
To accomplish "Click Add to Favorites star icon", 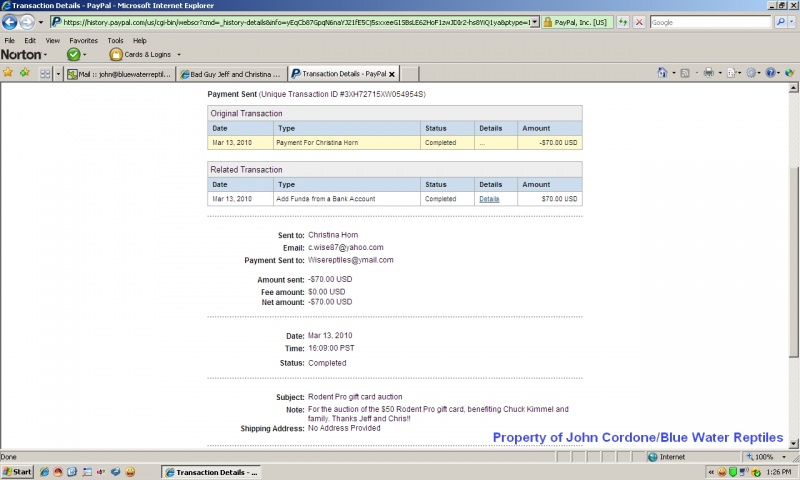I will click(x=24, y=73).
